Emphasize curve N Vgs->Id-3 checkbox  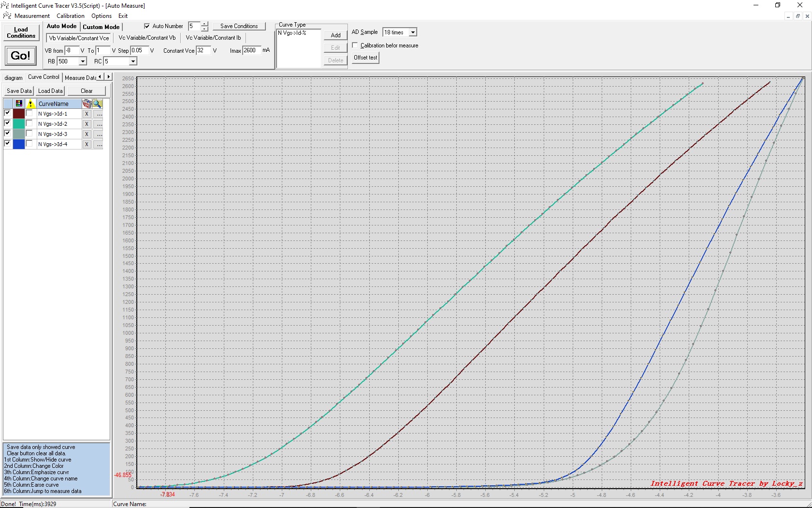[29, 134]
